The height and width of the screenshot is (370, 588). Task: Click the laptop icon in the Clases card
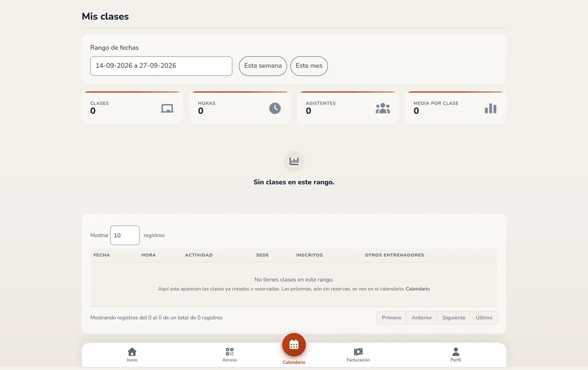[x=167, y=108]
